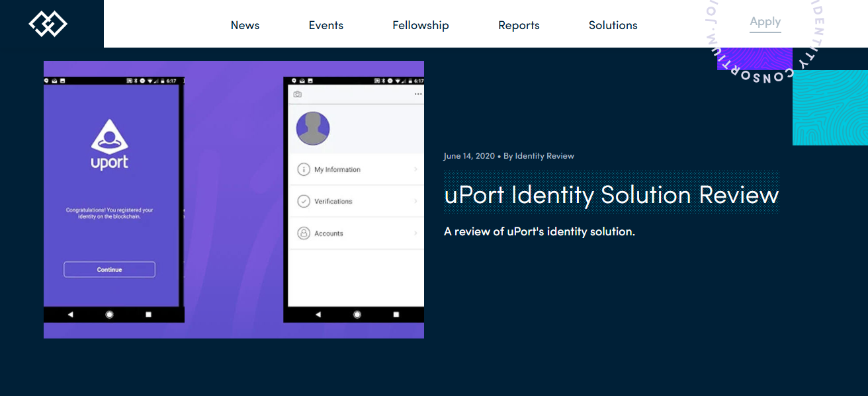Open the three-dot overflow menu in uPort

point(417,94)
